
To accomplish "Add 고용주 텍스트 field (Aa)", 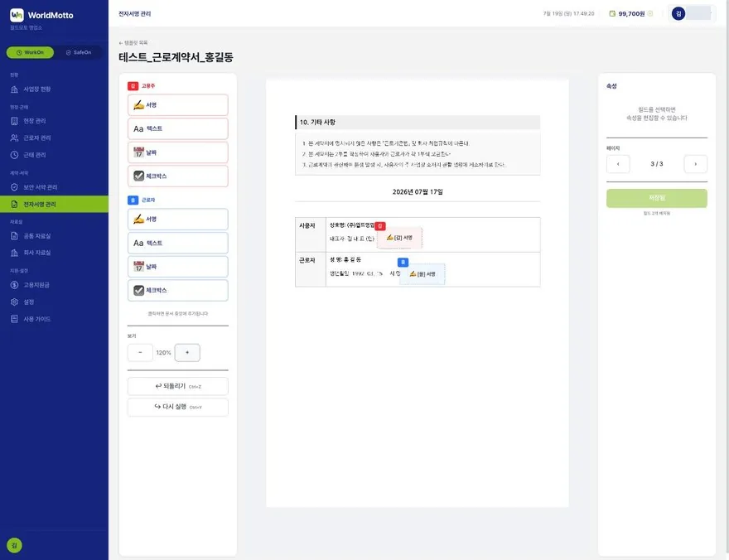I will tap(177, 128).
